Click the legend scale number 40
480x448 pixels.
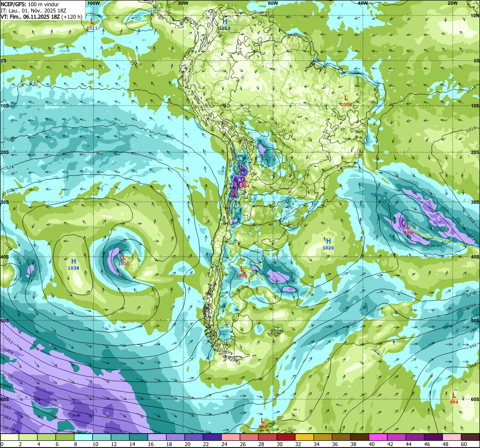[x=372, y=444]
